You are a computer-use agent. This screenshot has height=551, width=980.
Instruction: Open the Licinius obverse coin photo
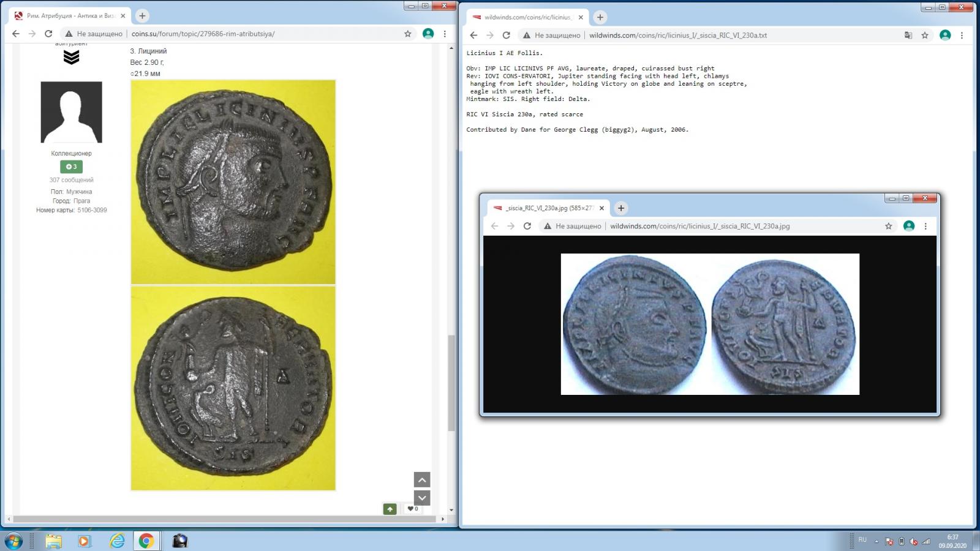point(233,182)
